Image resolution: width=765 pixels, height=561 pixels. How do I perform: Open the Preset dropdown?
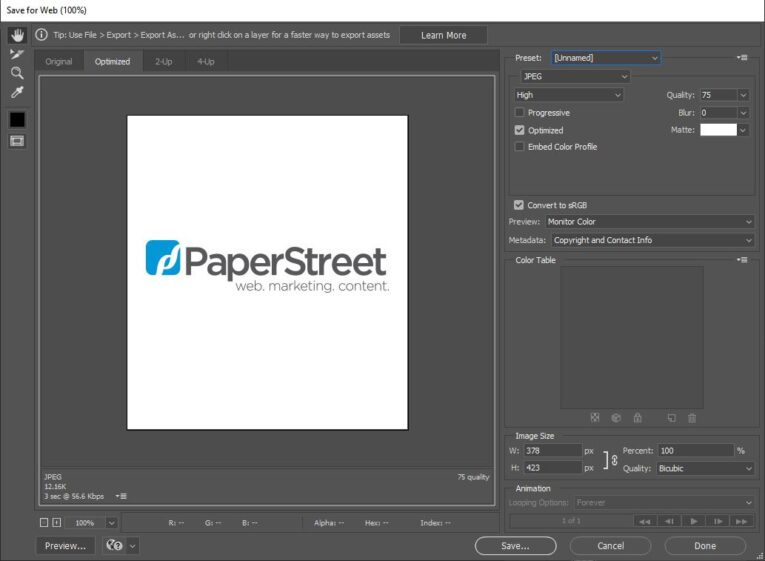pos(606,58)
